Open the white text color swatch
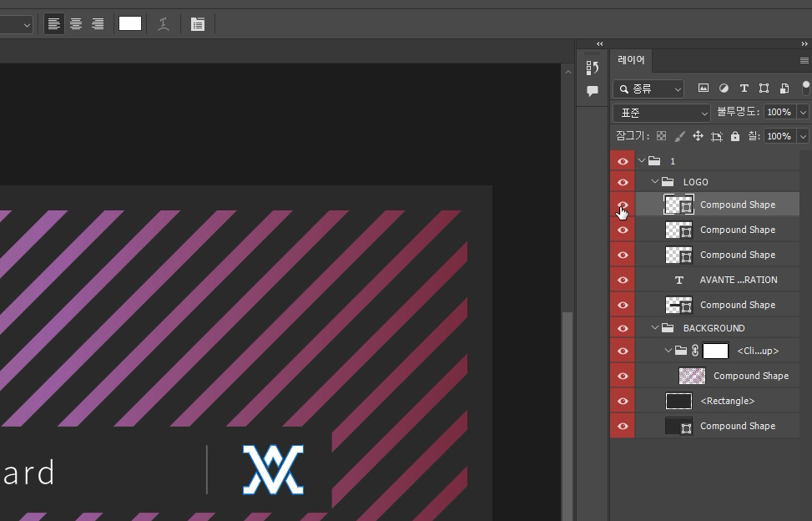812x521 pixels. [130, 24]
